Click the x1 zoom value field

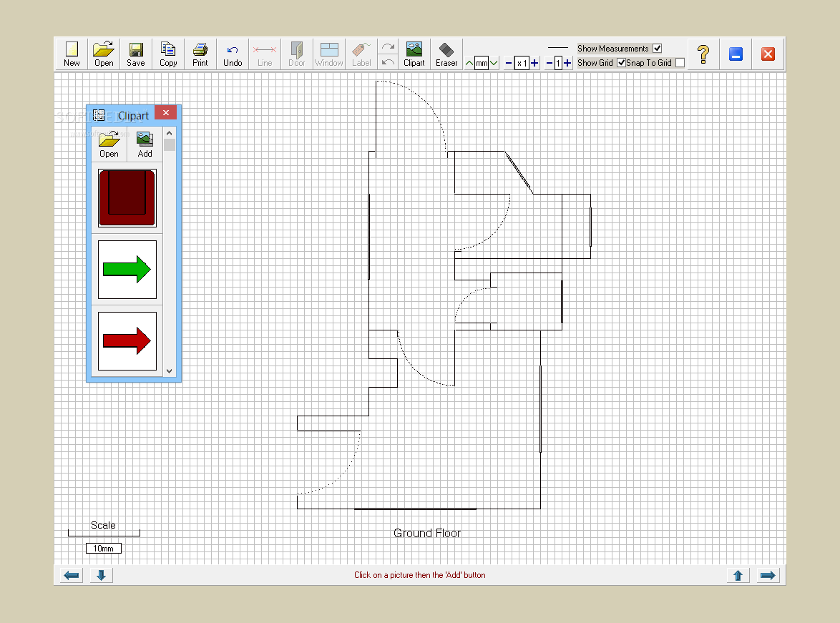coord(522,63)
